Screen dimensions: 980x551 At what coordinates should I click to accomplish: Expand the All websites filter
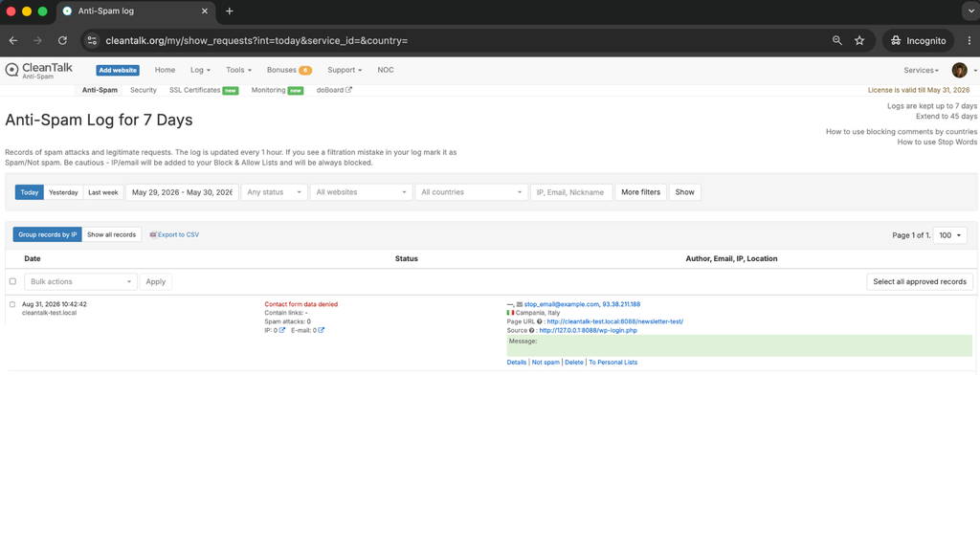pyautogui.click(x=361, y=192)
